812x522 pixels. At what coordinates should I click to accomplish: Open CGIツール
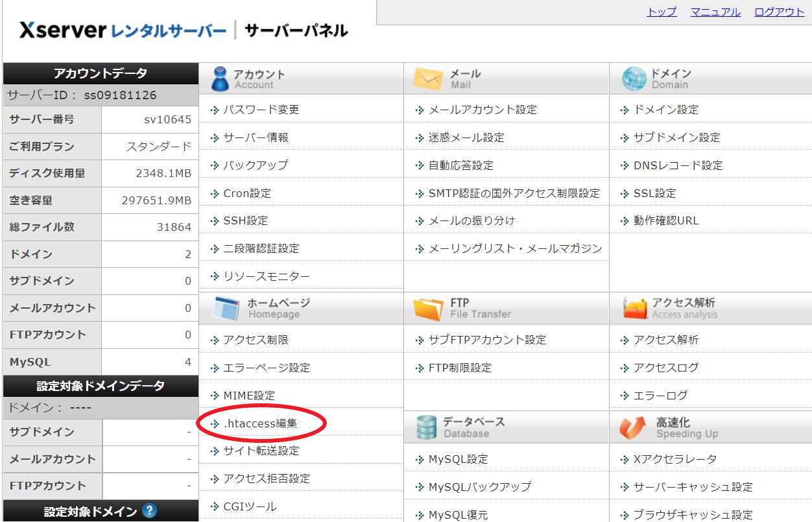click(x=250, y=506)
